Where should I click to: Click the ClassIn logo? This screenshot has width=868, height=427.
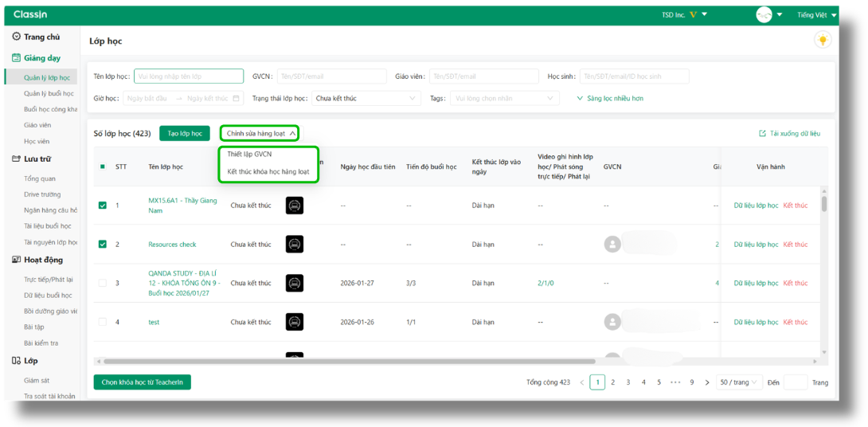pos(32,14)
